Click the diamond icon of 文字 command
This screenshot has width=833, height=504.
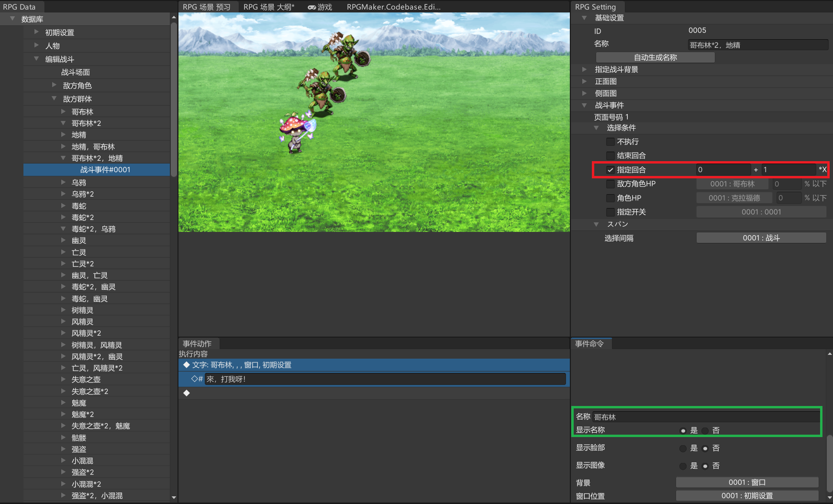click(187, 365)
